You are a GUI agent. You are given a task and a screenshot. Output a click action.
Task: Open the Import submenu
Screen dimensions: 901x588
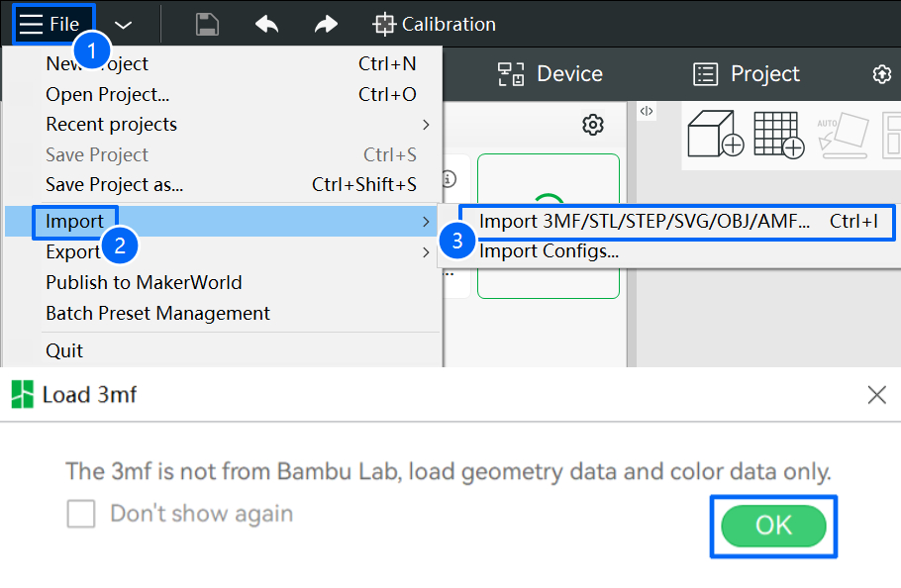pos(223,221)
